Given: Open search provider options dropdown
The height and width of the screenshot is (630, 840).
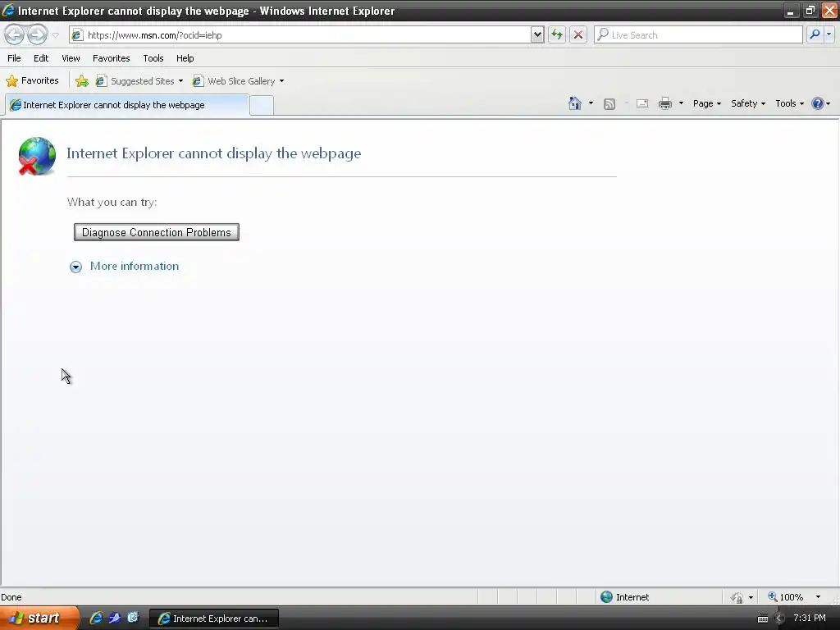Looking at the screenshot, I should click(829, 34).
